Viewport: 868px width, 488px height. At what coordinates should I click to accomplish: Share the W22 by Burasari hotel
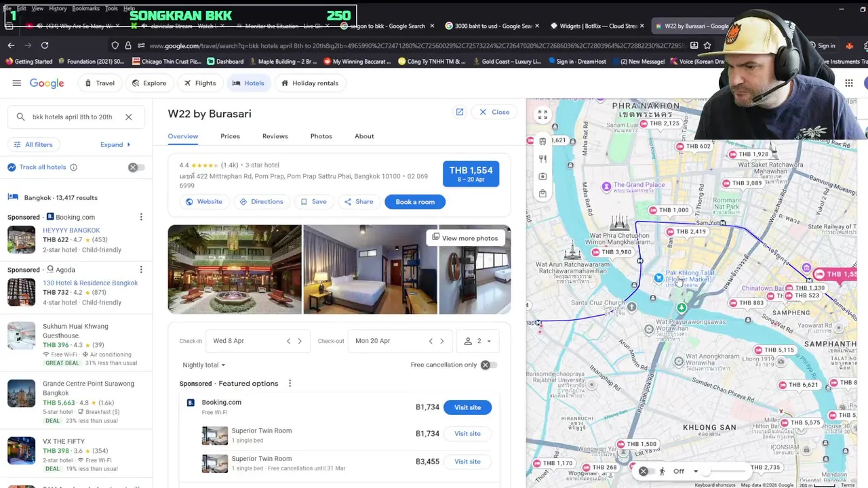pyautogui.click(x=359, y=201)
